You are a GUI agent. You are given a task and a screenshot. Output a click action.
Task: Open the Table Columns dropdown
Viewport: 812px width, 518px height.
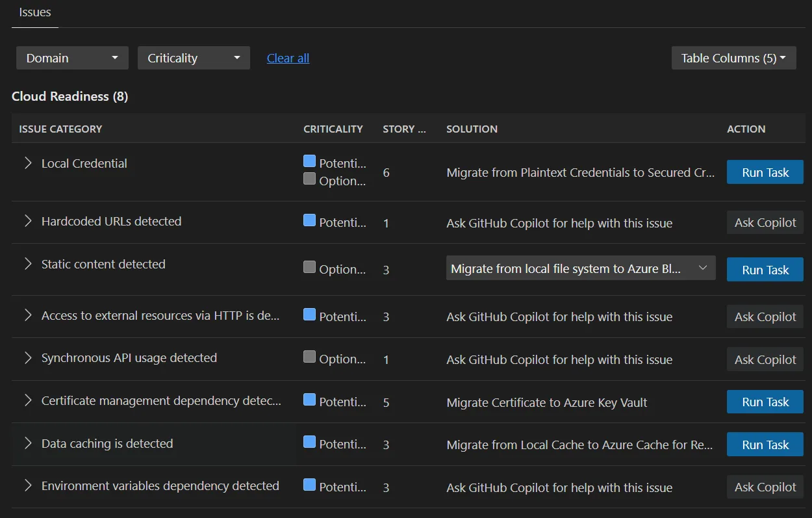(x=733, y=58)
